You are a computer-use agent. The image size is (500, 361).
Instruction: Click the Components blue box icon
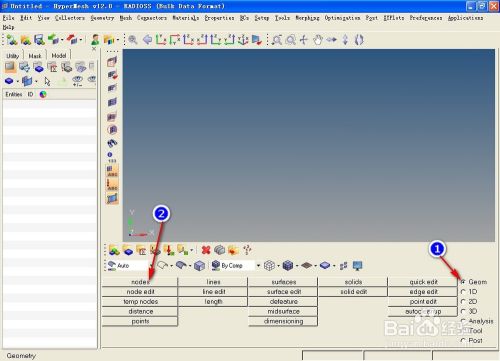pos(128,250)
